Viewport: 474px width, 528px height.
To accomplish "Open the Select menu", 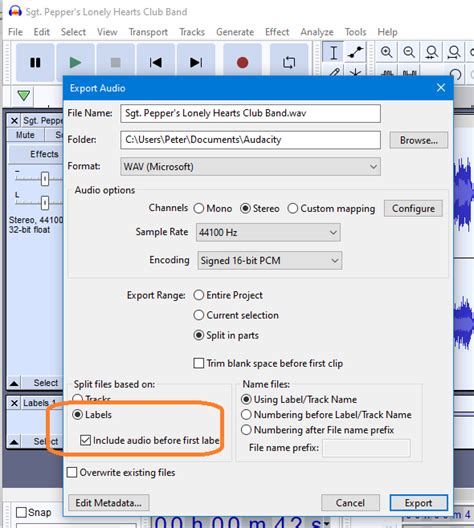I will [x=73, y=32].
